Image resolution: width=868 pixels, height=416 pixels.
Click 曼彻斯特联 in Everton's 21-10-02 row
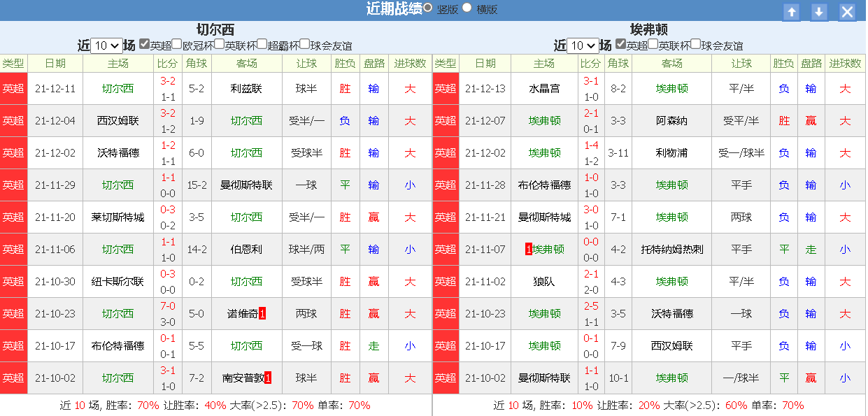(544, 378)
